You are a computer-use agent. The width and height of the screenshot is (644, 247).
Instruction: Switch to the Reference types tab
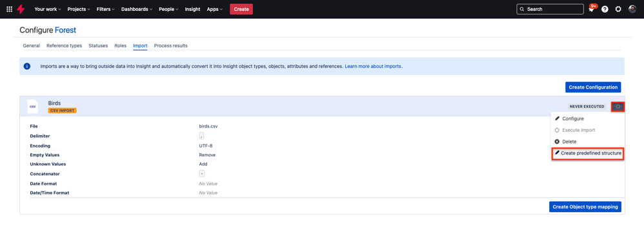64,46
